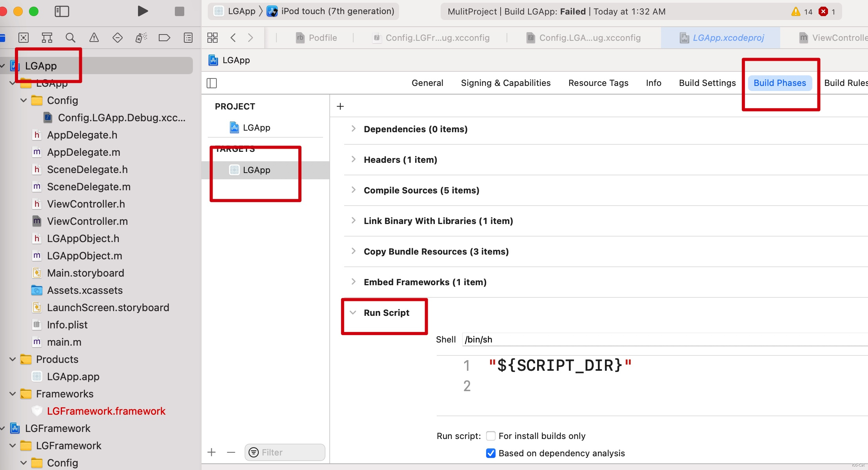868x470 pixels.
Task: Toggle the project and targets list sidebar
Action: (x=212, y=83)
